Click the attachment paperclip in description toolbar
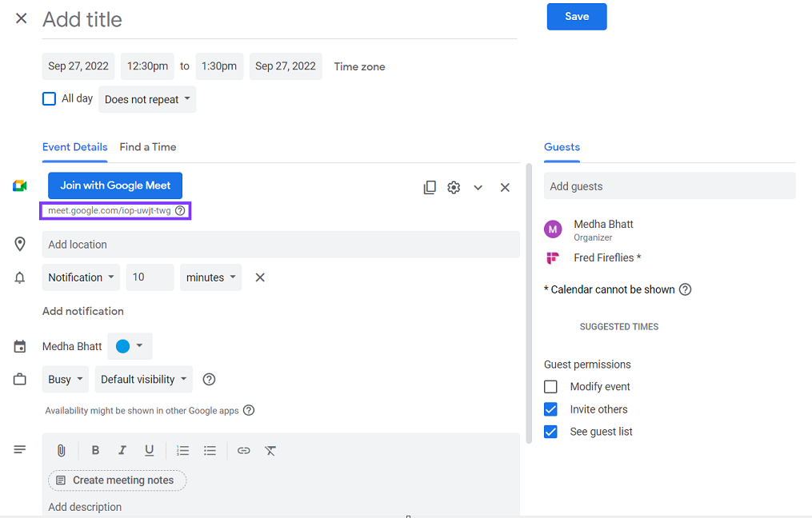 tap(61, 450)
